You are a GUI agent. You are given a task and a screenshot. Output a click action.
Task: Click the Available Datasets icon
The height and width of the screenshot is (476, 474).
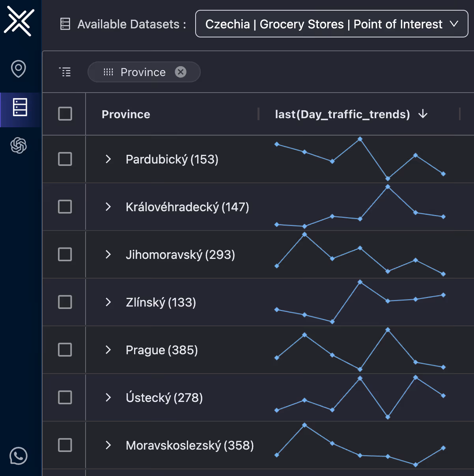point(65,24)
